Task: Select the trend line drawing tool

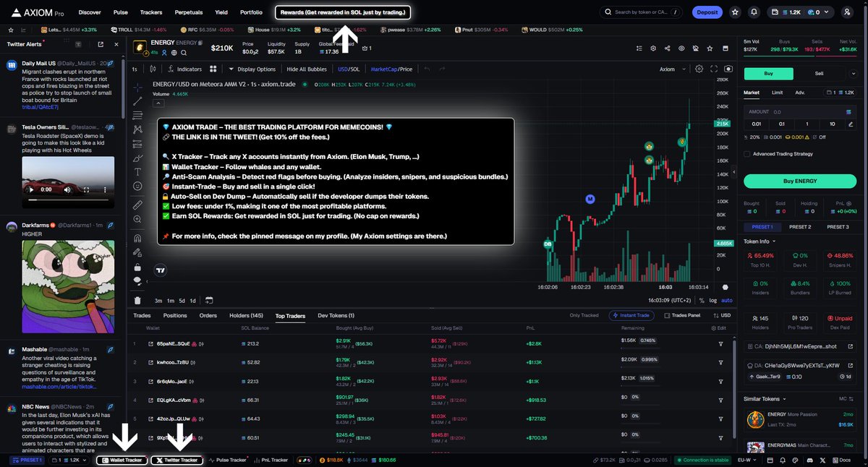Action: pyautogui.click(x=137, y=100)
